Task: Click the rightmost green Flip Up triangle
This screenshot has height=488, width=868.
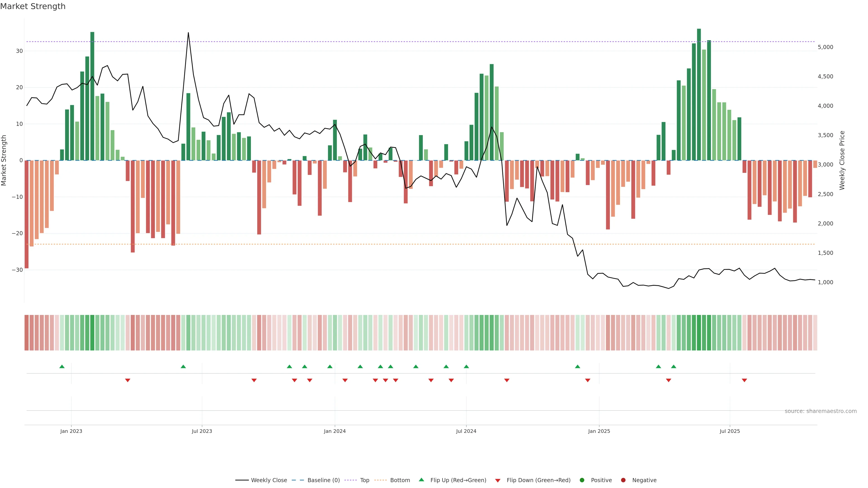Action: tap(674, 366)
